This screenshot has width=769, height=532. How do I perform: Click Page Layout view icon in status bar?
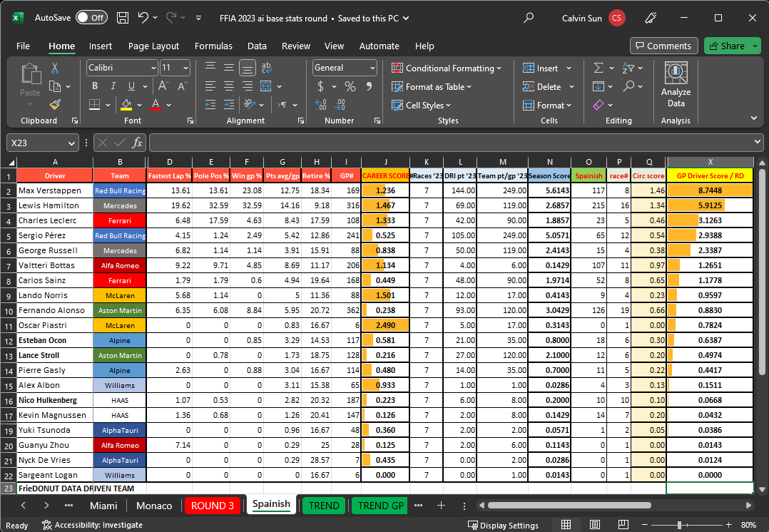pyautogui.click(x=594, y=525)
